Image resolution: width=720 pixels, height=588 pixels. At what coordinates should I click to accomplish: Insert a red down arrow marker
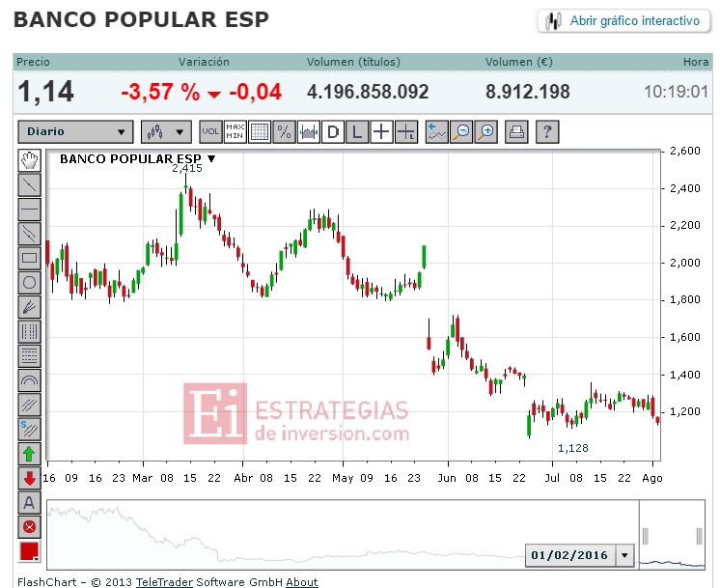[29, 478]
